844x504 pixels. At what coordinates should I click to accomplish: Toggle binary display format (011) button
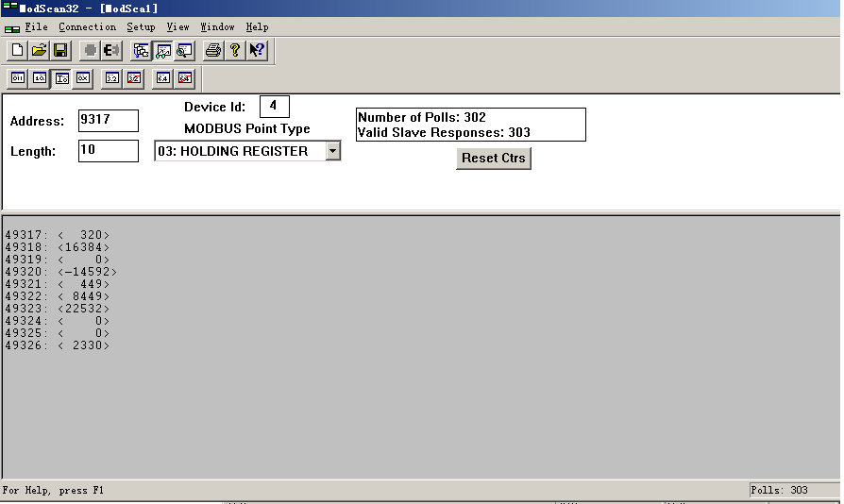(x=18, y=78)
